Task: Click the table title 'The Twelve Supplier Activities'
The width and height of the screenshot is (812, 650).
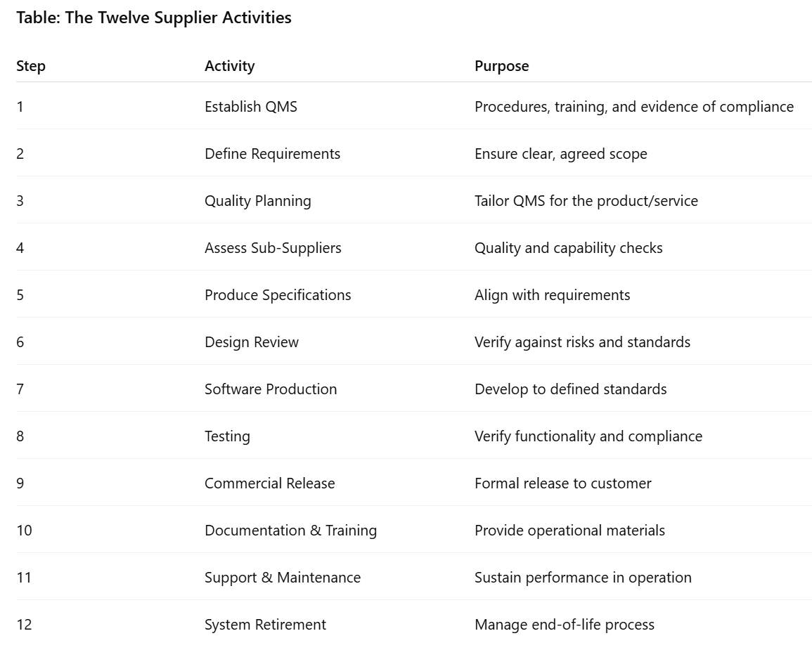Action: click(153, 18)
